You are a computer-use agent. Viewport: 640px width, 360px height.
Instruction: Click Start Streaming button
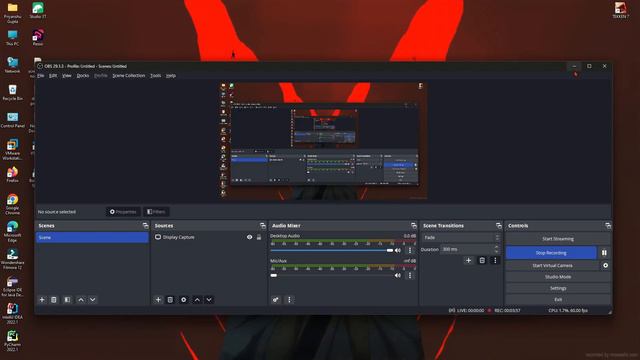coord(558,239)
